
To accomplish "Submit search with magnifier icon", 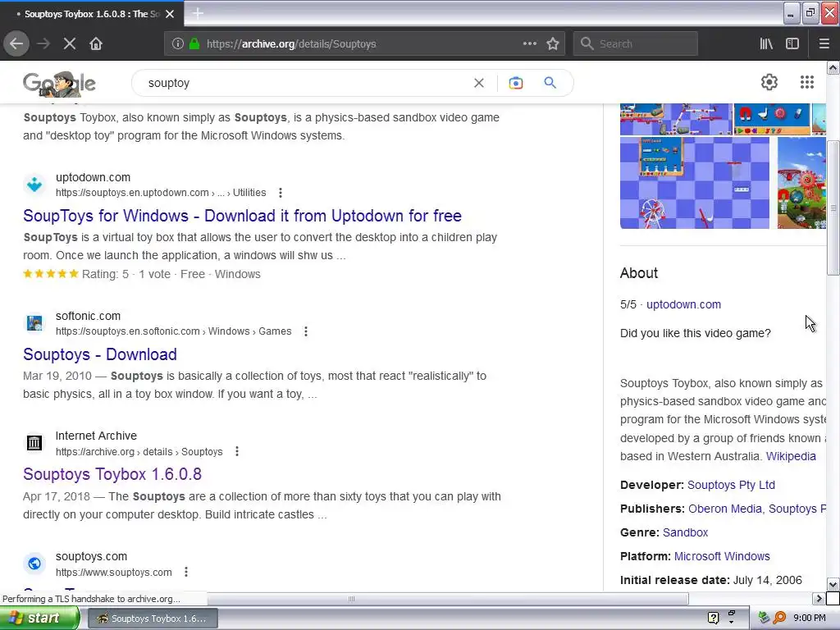I will [550, 83].
